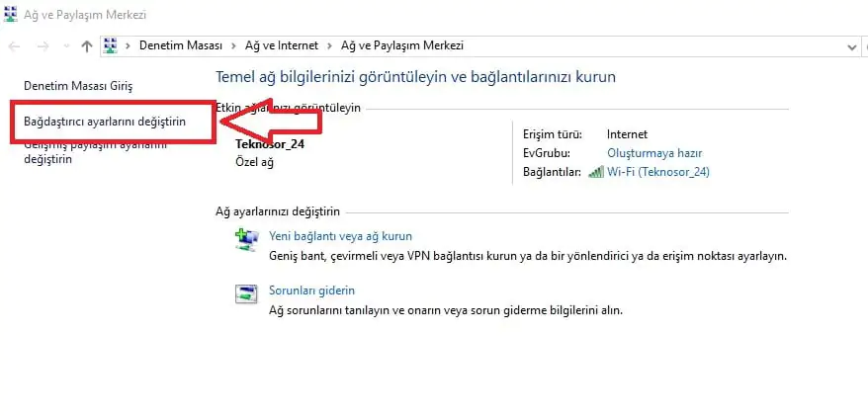Open Sorunları giderin link

[x=311, y=291]
